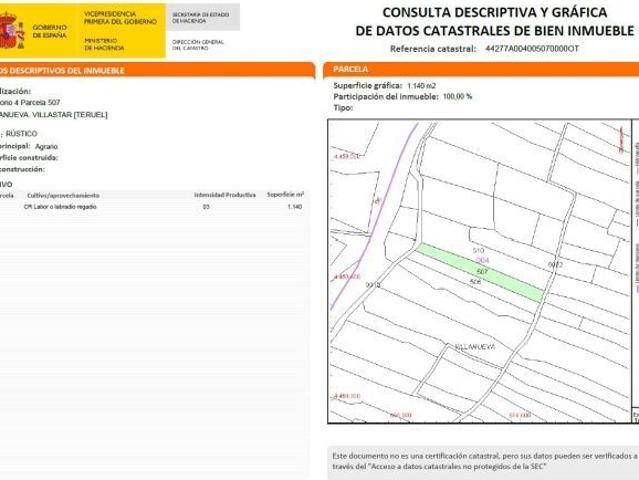Click parcel label 506 on the map
This screenshot has width=639, height=480.
click(476, 283)
